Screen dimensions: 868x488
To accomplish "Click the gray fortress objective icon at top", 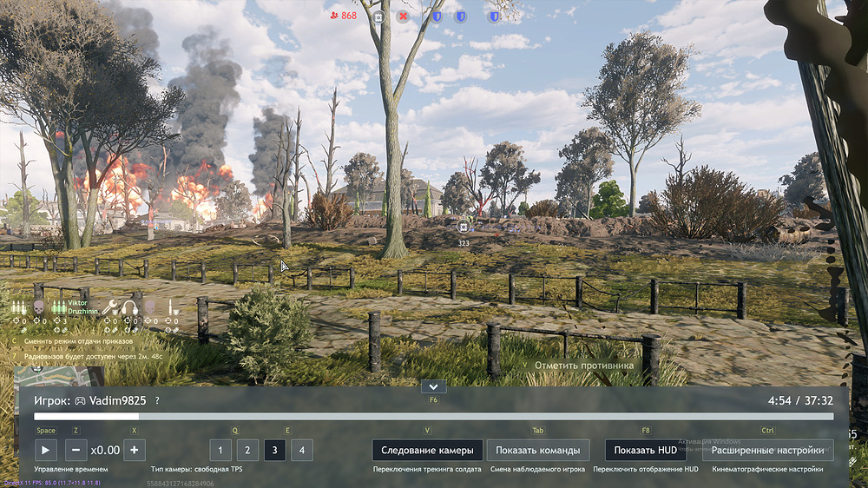I will click(x=378, y=16).
